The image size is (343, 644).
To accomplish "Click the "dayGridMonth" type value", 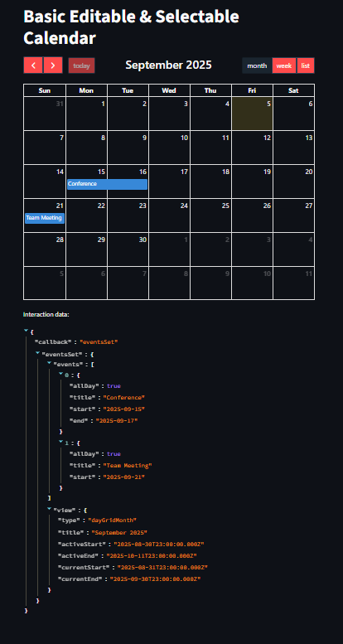I will [x=112, y=521].
